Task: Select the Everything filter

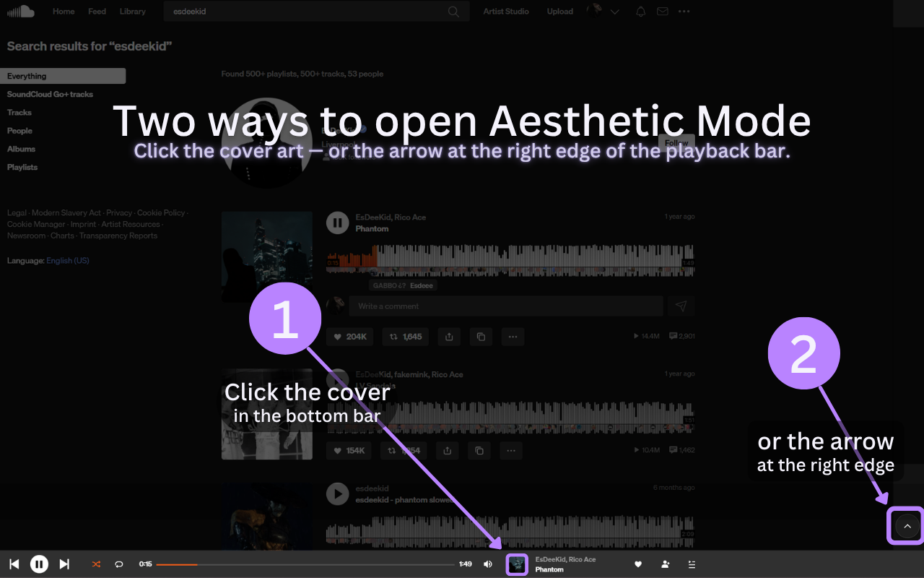Action: tap(63, 76)
